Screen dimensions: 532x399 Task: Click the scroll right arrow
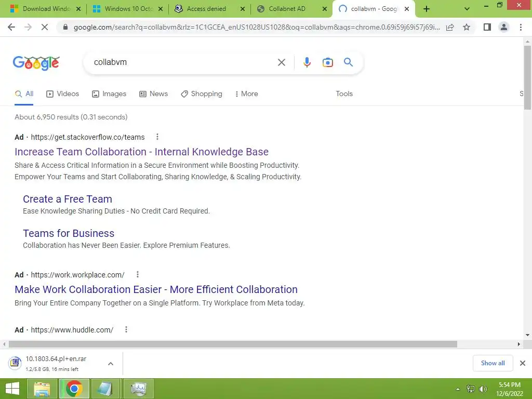pyautogui.click(x=519, y=344)
